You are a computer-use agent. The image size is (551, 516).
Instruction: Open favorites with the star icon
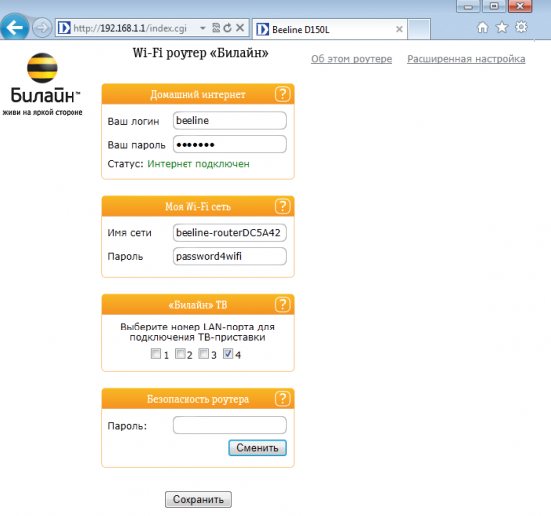[502, 27]
